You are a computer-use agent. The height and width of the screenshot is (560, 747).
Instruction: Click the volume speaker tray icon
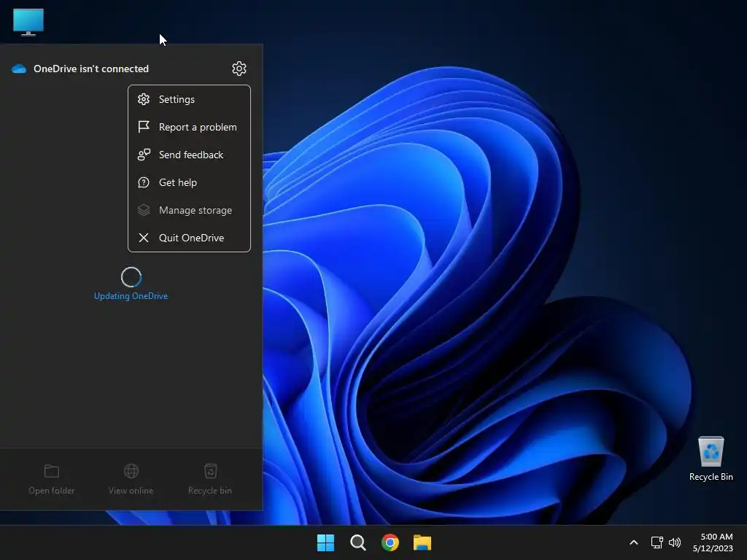[x=675, y=542]
